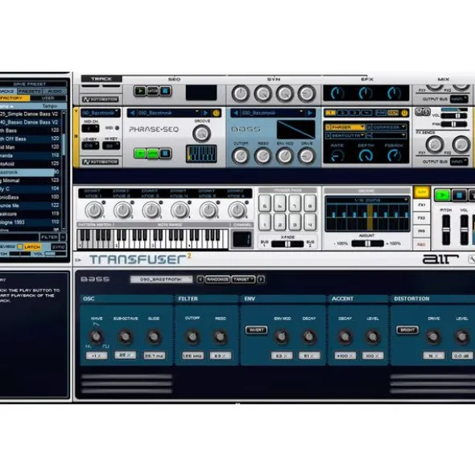Click the EFX Fdback knob
Screen dimensions: 475x476
tap(394, 156)
